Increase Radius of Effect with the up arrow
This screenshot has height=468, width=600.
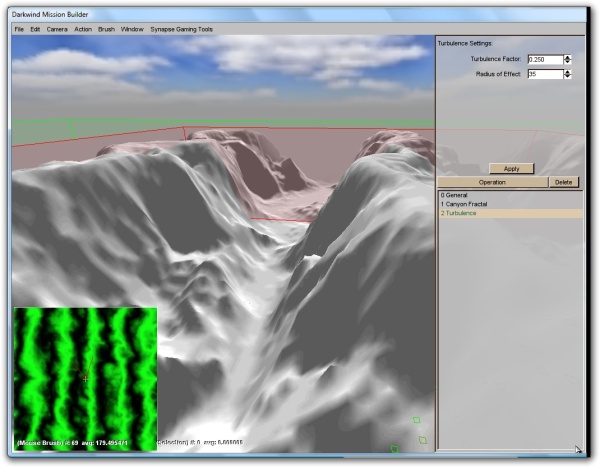(568, 72)
